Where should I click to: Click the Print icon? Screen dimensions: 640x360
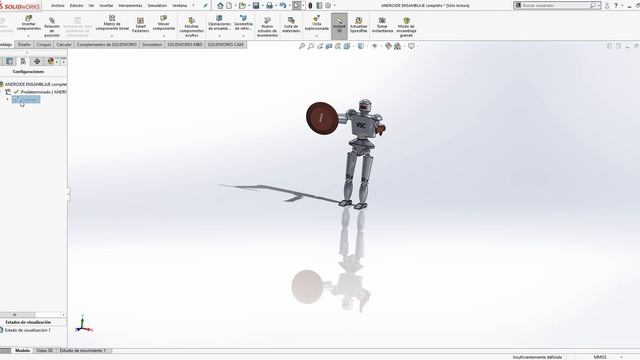click(269, 6)
